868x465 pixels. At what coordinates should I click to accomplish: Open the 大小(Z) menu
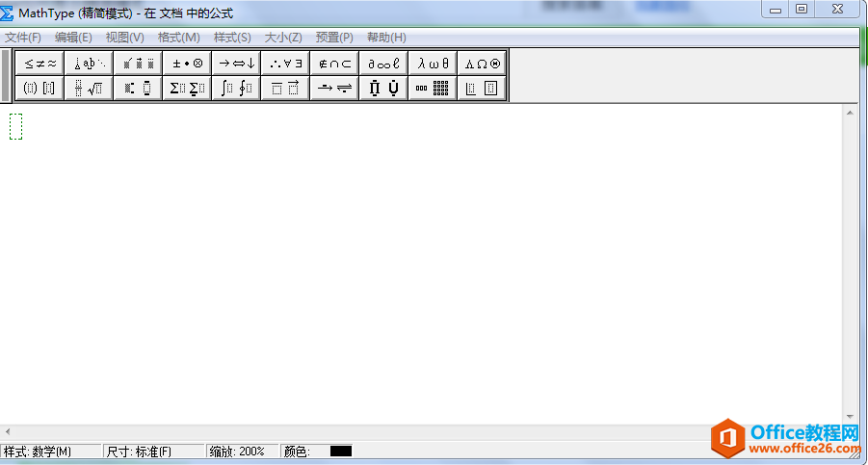click(283, 38)
